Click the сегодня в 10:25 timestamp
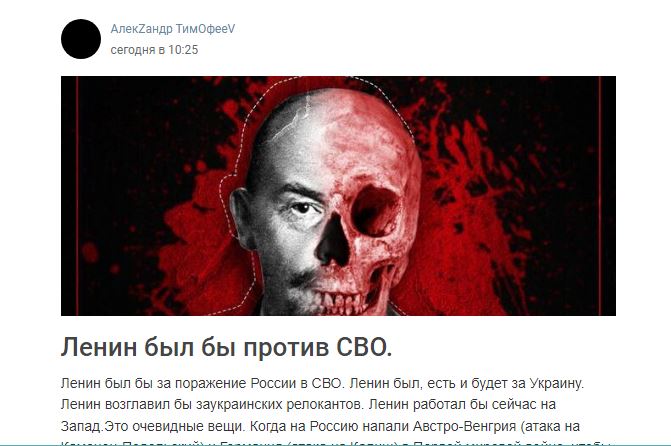Screen dimensions: 671x446 (154, 50)
